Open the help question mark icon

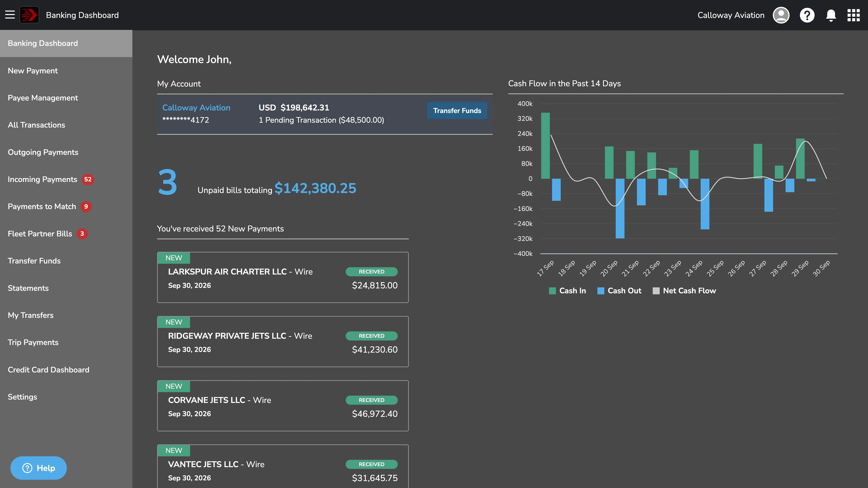(807, 15)
